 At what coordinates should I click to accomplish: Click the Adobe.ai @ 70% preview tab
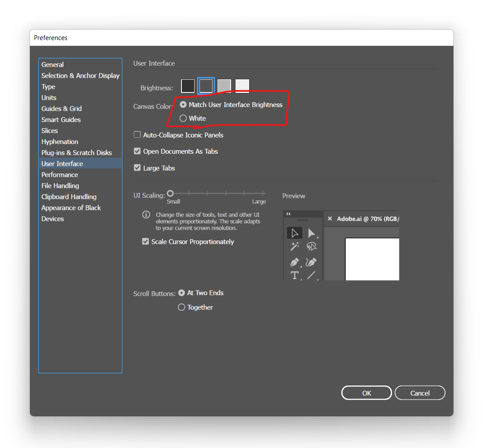(362, 219)
